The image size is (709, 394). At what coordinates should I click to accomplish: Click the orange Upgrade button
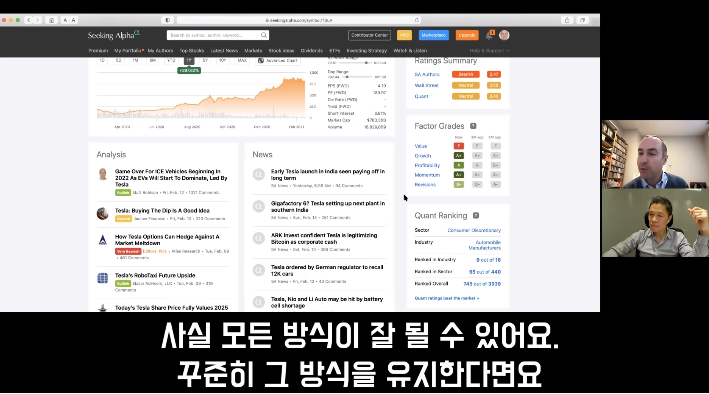click(x=467, y=35)
